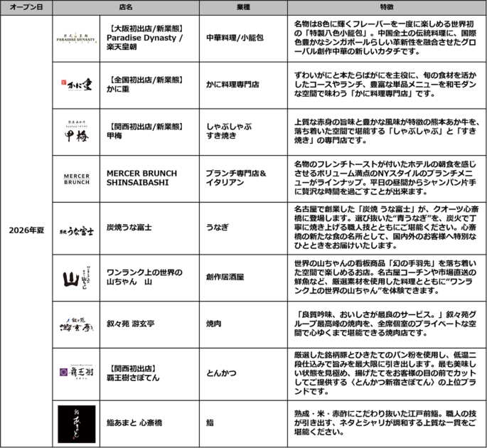487x448 pixels.
Task: Select the 甲梅 restaurant logo
Action: 77,132
